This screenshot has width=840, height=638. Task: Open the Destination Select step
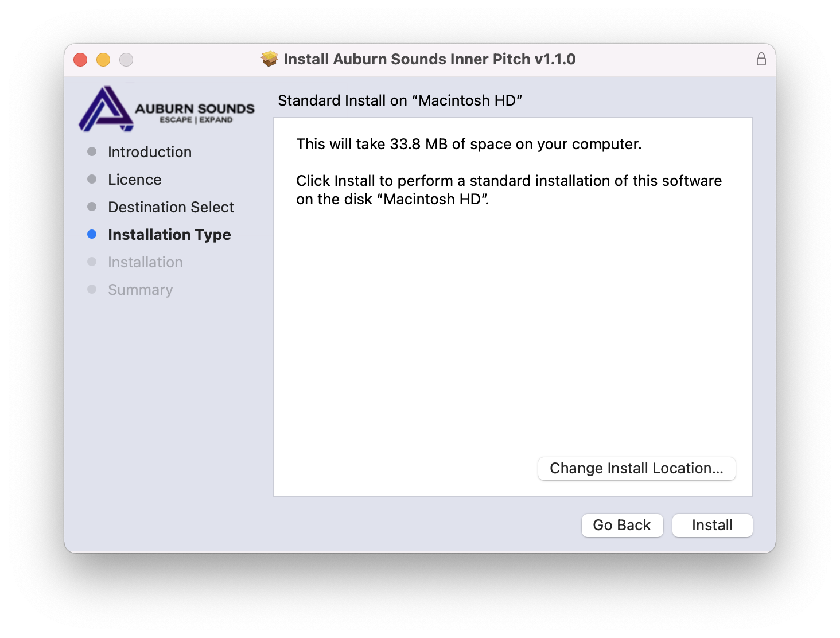tap(170, 207)
